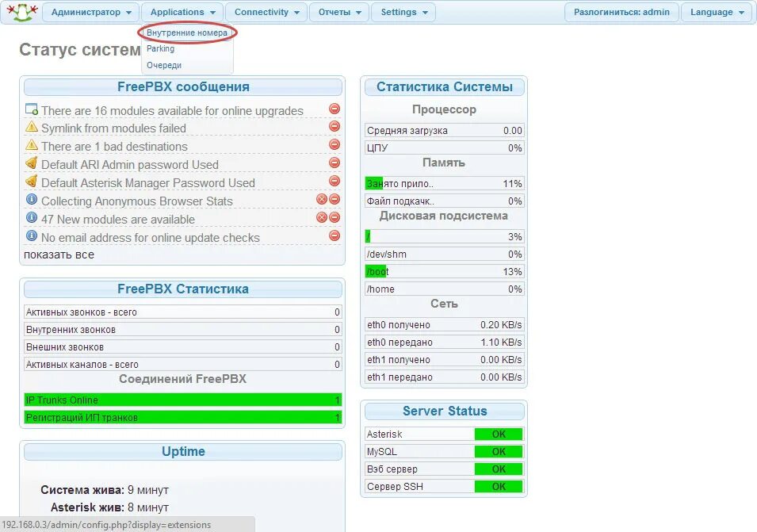Click the eth1 передано row

[x=444, y=377]
